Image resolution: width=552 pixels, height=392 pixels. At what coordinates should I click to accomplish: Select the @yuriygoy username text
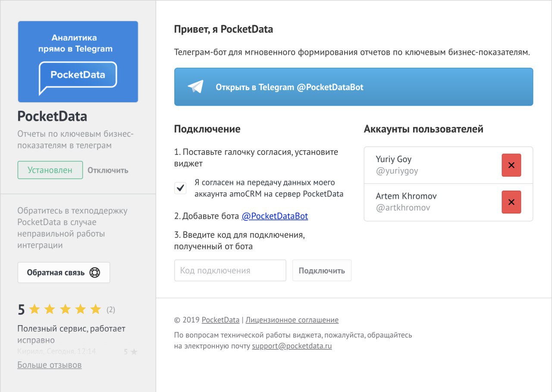pyautogui.click(x=397, y=171)
